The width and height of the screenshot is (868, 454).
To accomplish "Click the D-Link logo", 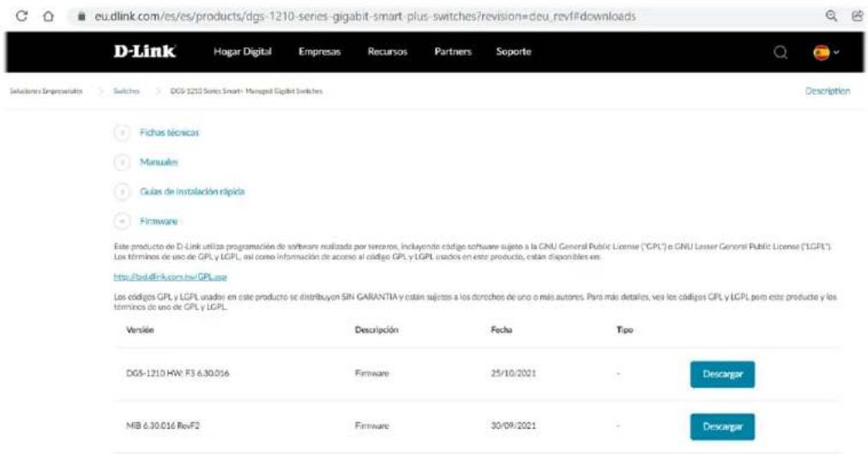I will (145, 51).
